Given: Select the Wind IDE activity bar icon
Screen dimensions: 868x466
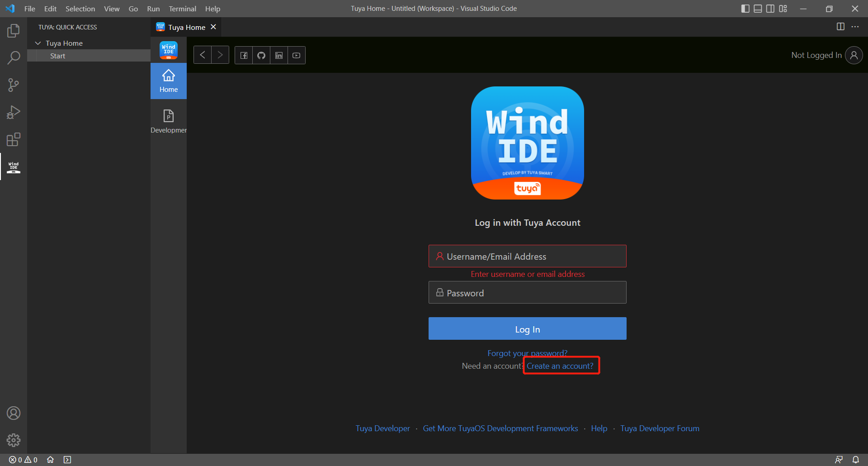Looking at the screenshot, I should (x=14, y=166).
